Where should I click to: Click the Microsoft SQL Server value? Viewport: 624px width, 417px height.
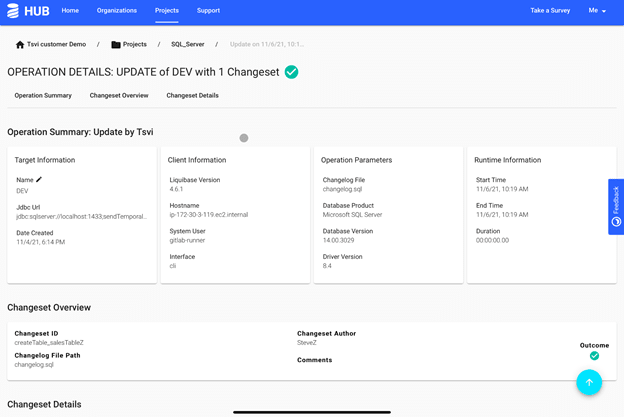click(x=352, y=214)
